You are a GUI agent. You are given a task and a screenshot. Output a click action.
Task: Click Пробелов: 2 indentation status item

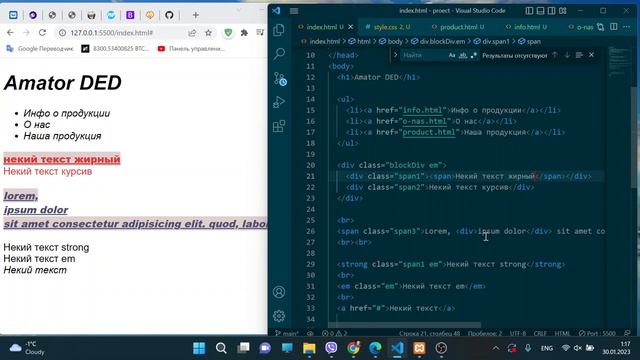pos(485,333)
